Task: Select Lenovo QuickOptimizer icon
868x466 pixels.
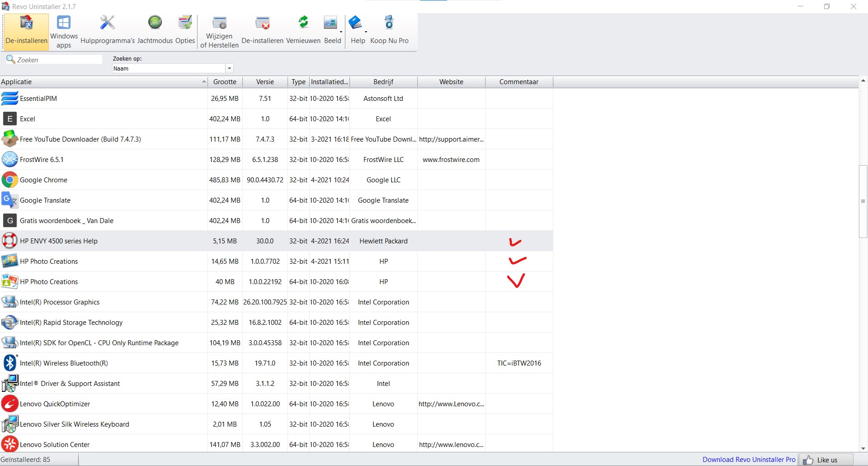Action: click(9, 404)
